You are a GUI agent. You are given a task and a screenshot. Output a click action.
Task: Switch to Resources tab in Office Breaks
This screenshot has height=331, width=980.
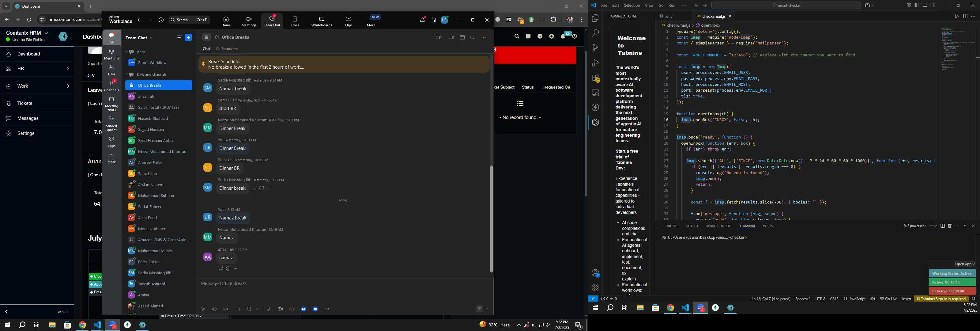pos(227,49)
